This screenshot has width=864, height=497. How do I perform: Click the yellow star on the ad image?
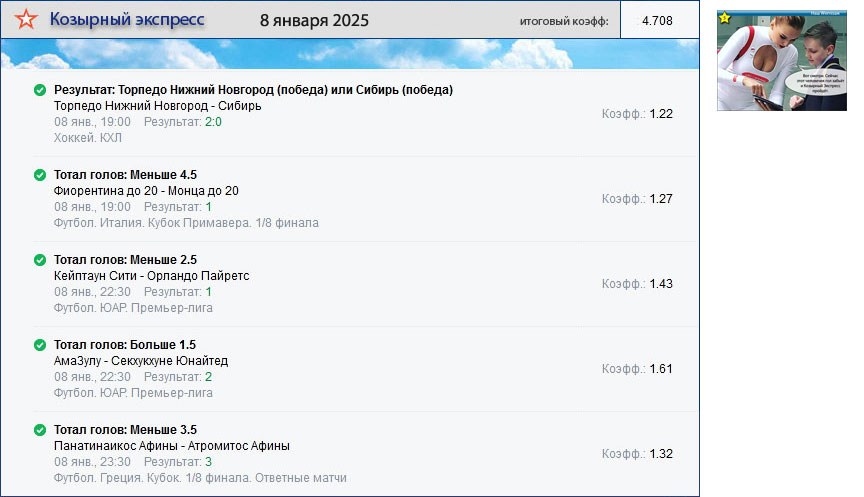click(725, 18)
